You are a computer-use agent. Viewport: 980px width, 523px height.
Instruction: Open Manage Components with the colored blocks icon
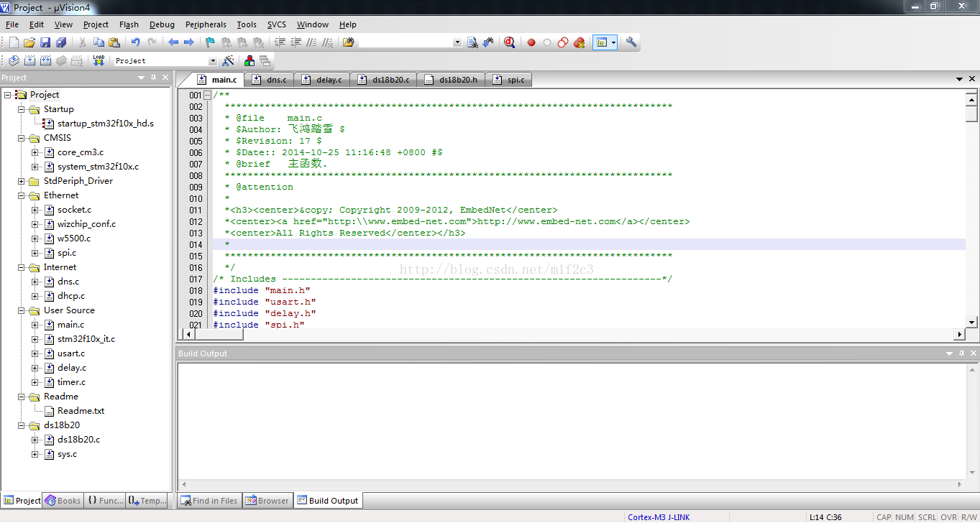249,61
